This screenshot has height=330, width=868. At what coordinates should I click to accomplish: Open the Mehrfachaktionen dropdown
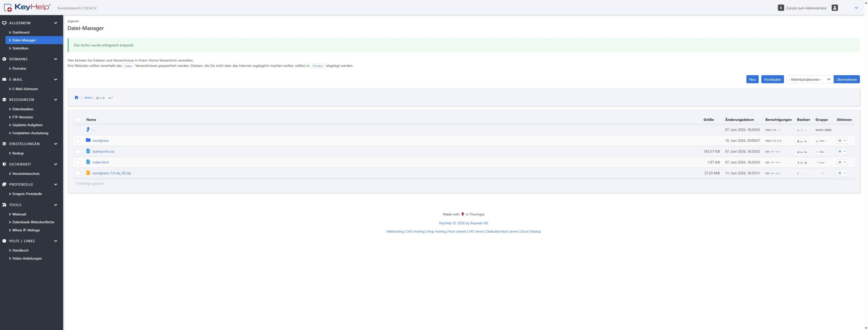coord(810,79)
